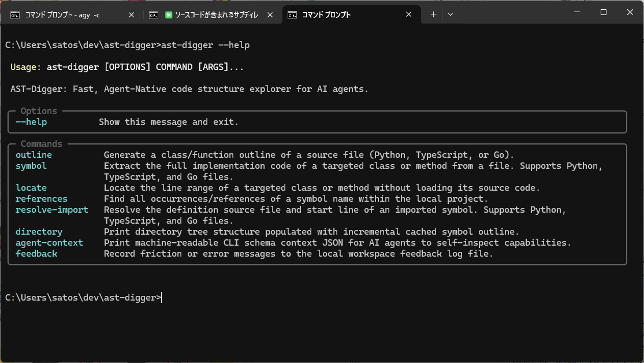Image resolution: width=644 pixels, height=363 pixels.
Task: Close the terminal window
Action: coord(630,12)
